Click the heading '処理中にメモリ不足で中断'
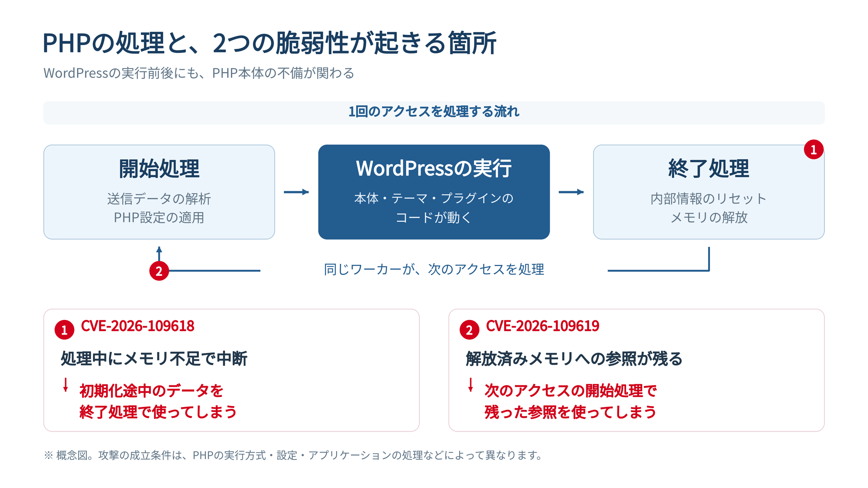868x488 pixels. (x=154, y=359)
